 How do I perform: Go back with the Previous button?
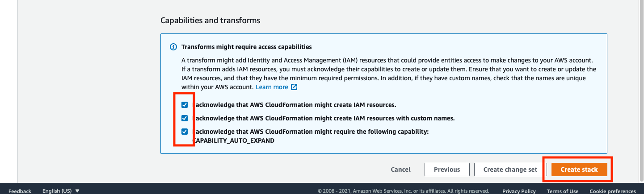447,169
